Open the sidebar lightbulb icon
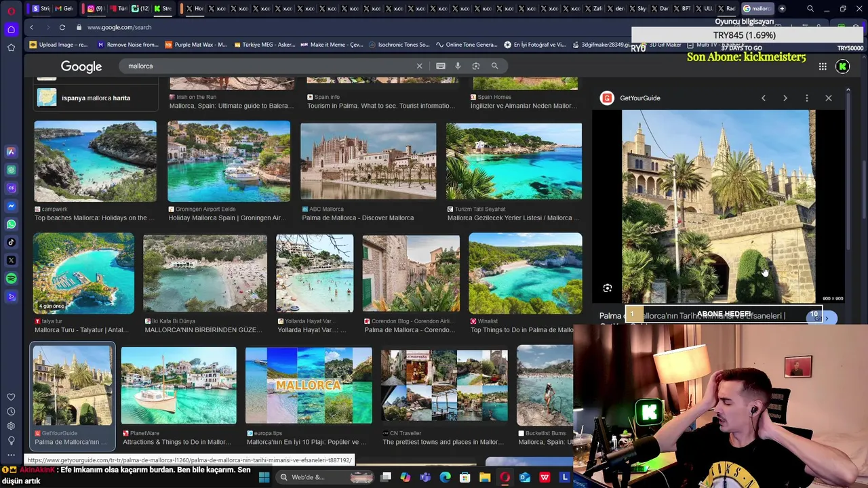This screenshot has width=868, height=488. pyautogui.click(x=11, y=441)
